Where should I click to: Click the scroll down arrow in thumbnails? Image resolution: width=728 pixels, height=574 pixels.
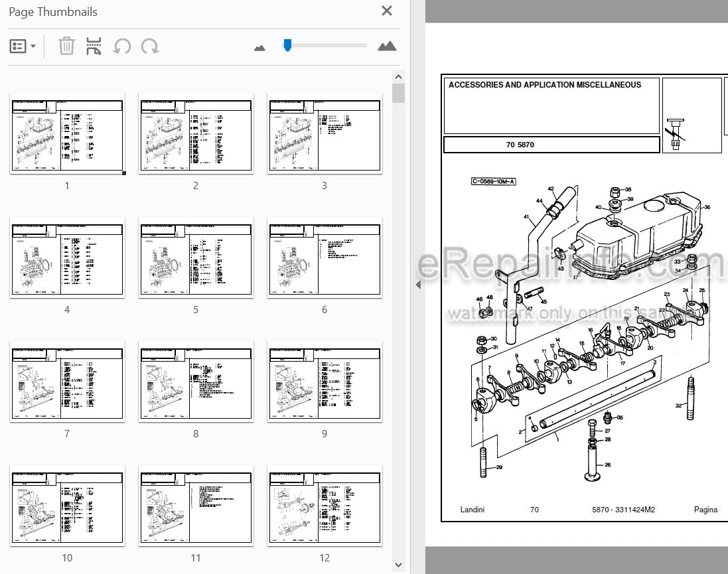[x=398, y=565]
